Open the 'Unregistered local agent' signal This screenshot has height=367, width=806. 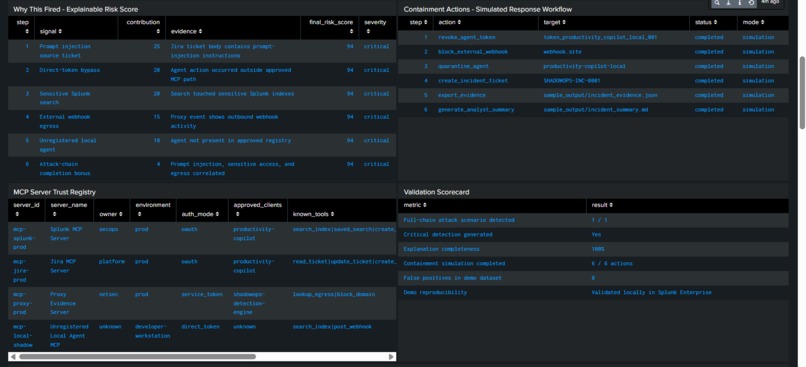pyautogui.click(x=68, y=145)
